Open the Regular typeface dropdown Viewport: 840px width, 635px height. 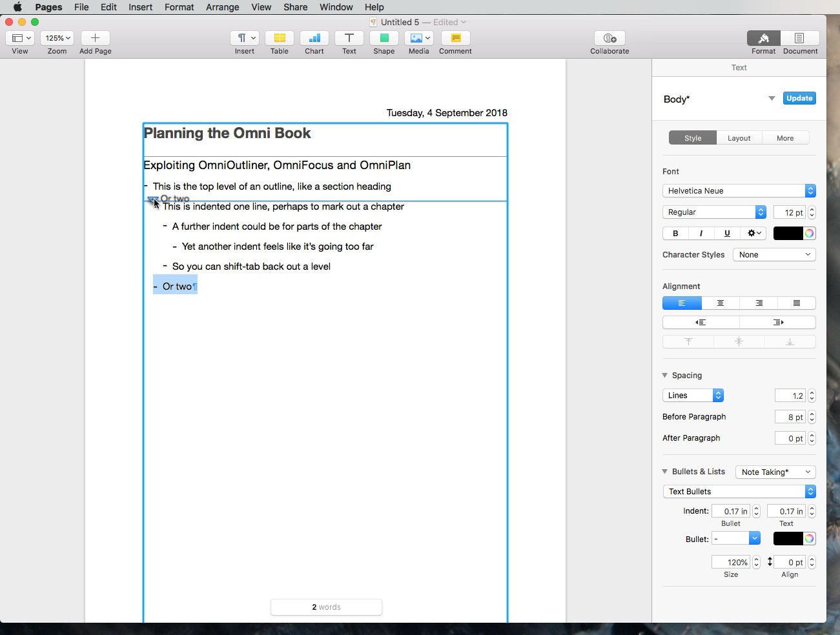714,212
